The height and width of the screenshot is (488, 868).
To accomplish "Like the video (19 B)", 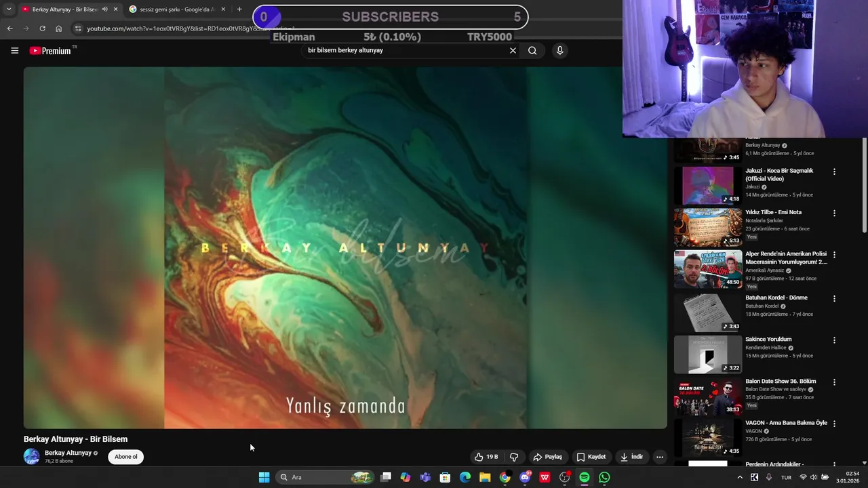I will [487, 457].
